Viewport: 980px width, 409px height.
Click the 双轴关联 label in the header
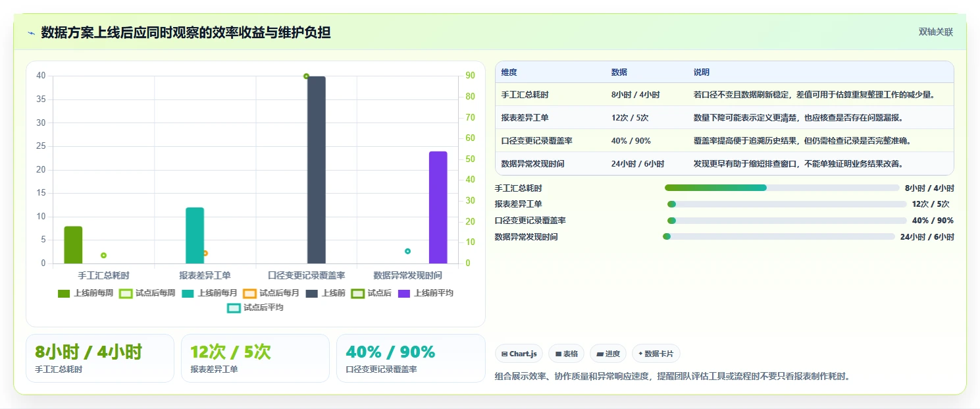pos(936,32)
